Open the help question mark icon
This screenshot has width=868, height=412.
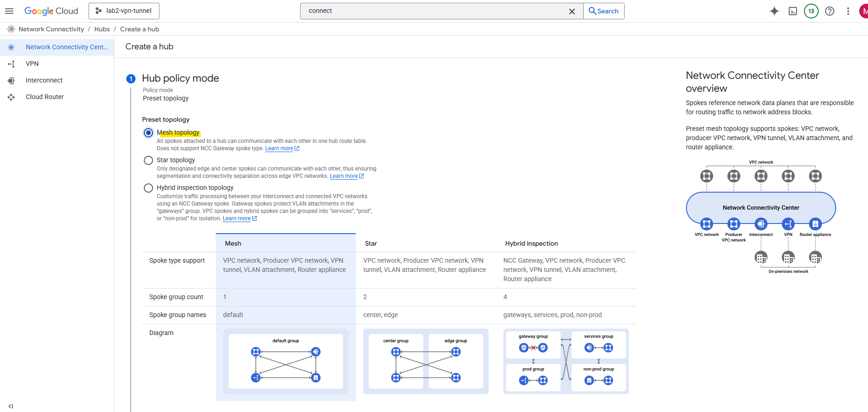[830, 11]
